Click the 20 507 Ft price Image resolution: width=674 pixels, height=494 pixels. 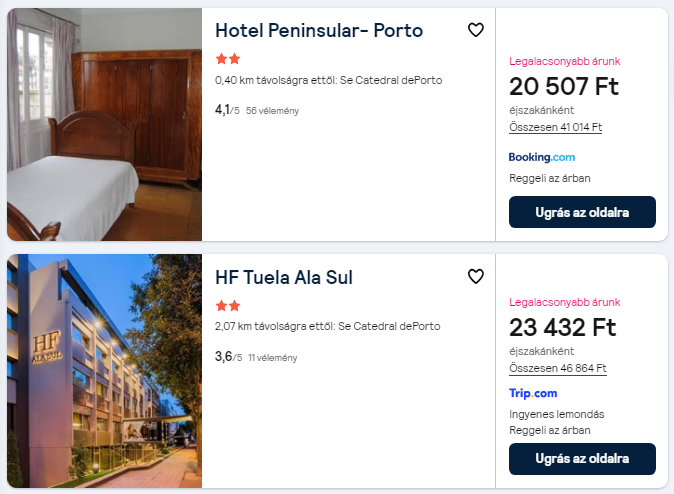pos(562,87)
